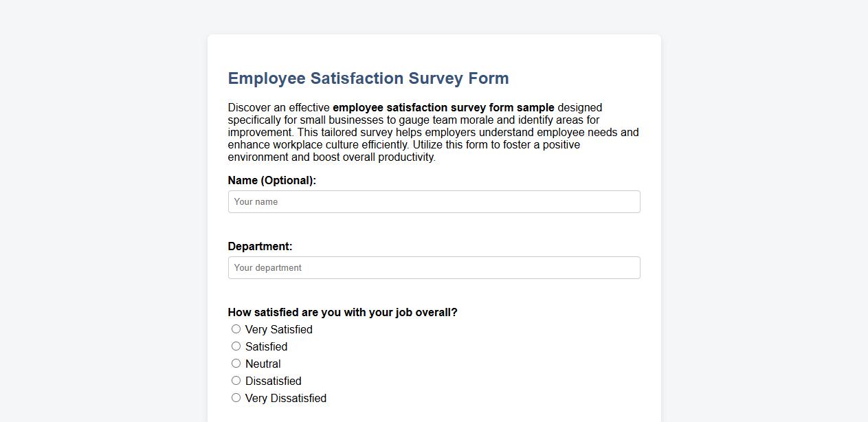The width and height of the screenshot is (868, 422).
Task: Focus the Your department text box
Action: tap(434, 267)
